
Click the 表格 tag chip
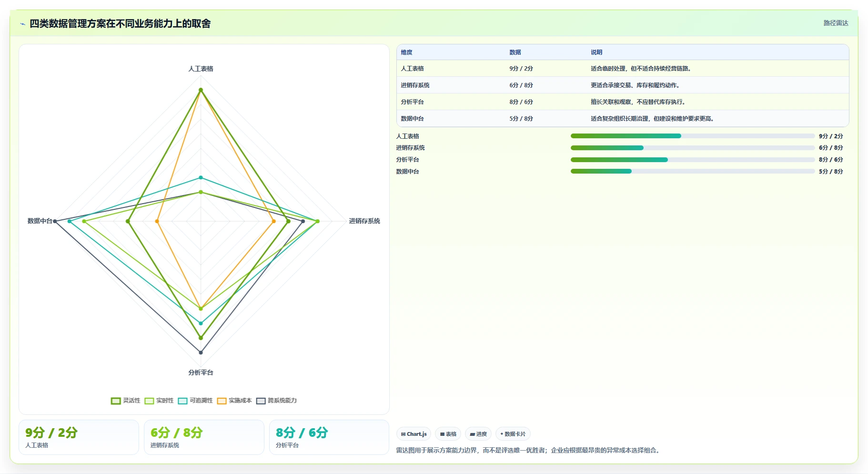448,434
